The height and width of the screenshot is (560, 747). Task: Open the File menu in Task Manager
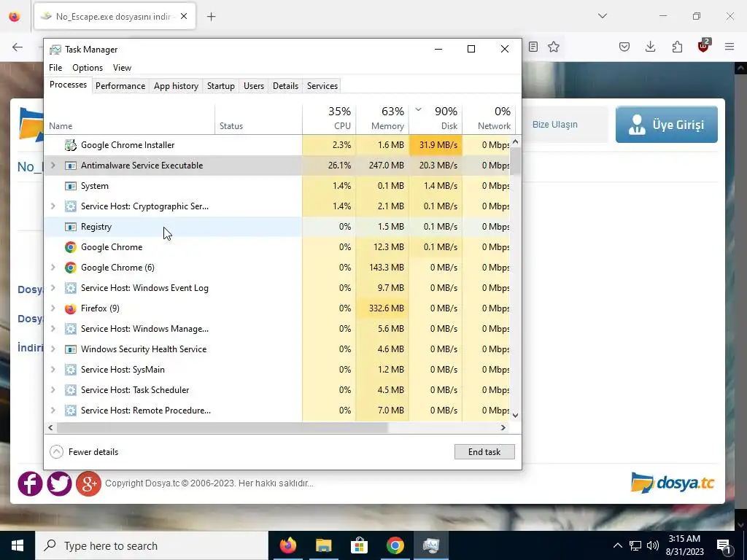coord(55,68)
